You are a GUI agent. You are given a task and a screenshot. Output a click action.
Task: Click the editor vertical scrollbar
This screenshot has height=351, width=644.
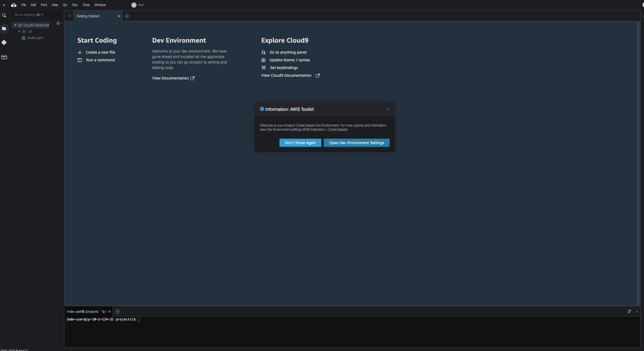[638, 163]
